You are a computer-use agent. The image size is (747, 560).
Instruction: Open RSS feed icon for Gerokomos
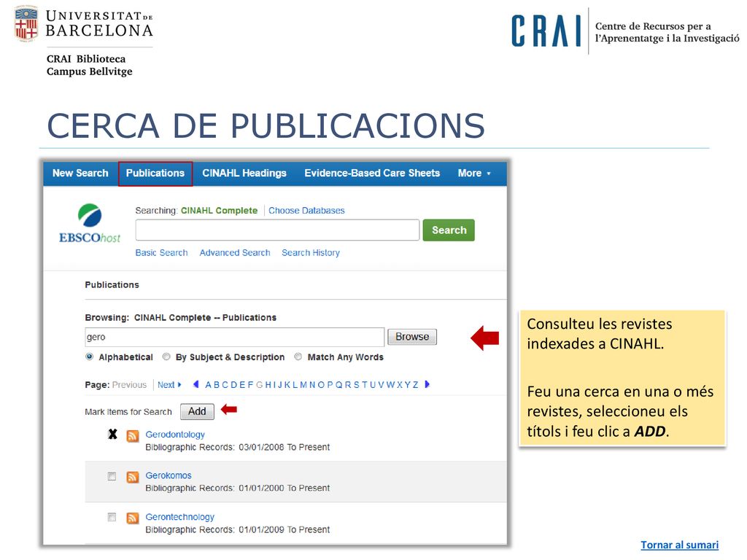133,477
